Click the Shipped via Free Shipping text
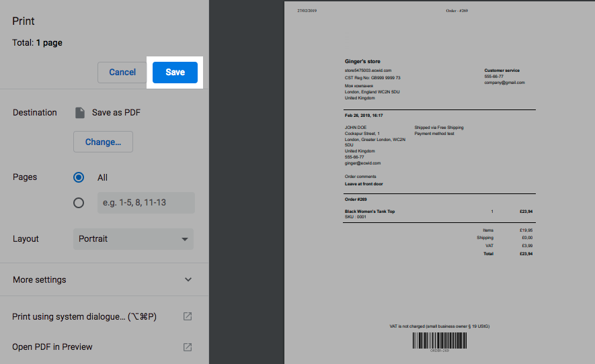The height and width of the screenshot is (364, 595). [438, 128]
